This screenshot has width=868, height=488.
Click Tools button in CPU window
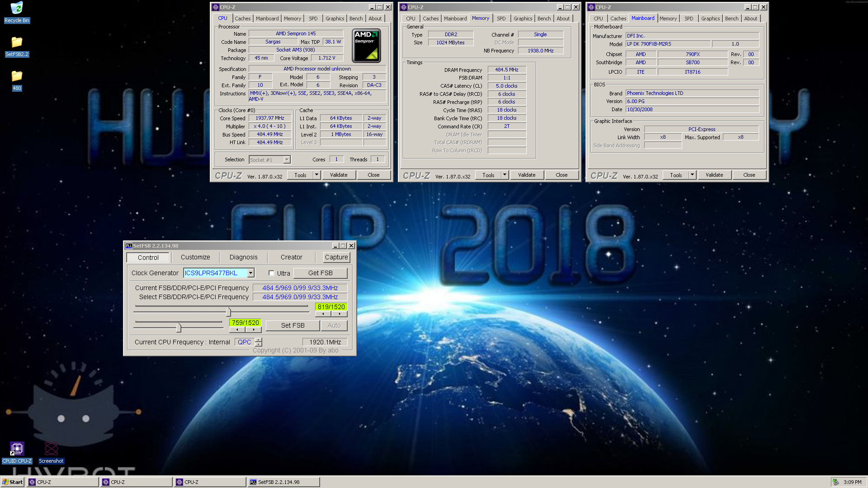pos(300,175)
